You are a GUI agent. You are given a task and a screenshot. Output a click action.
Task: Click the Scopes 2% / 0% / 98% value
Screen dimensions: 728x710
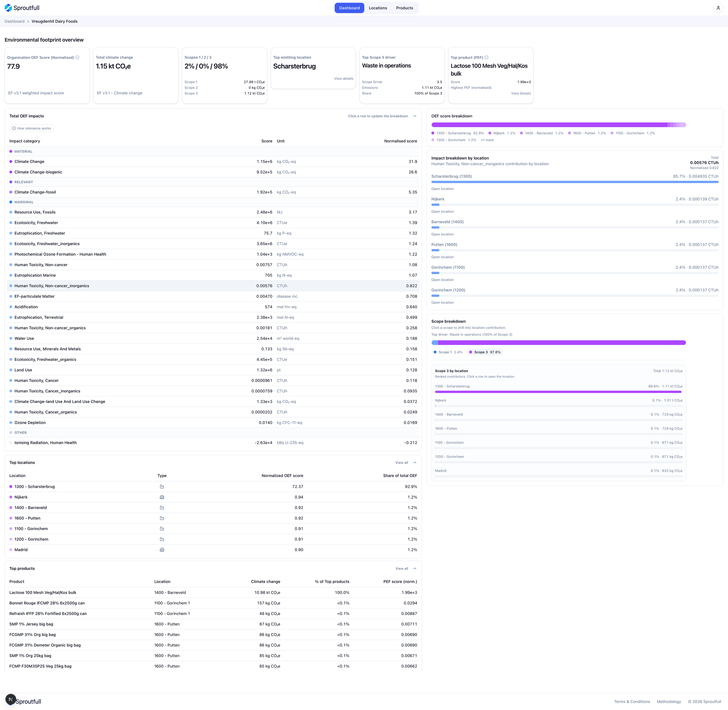pos(206,66)
